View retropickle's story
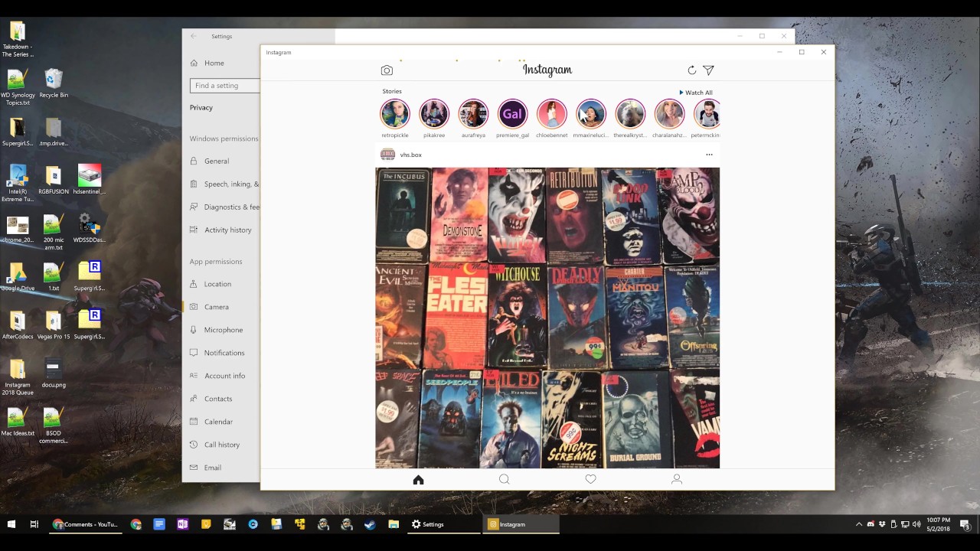This screenshot has width=980, height=551. coord(395,115)
